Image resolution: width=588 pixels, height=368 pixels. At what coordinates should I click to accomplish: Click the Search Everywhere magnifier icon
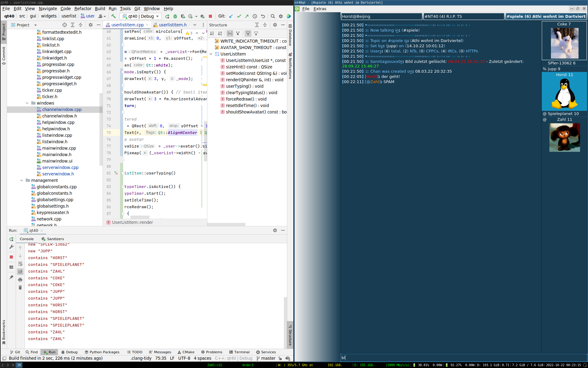[273, 16]
